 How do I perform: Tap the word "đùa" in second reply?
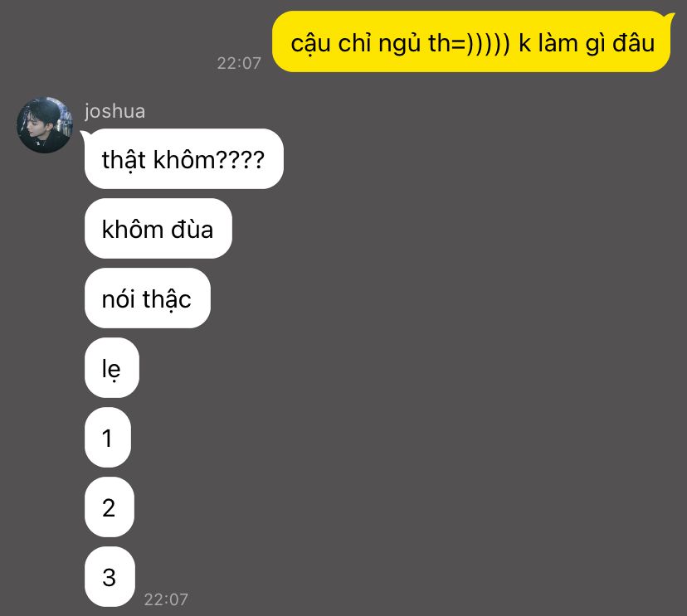[x=192, y=229]
